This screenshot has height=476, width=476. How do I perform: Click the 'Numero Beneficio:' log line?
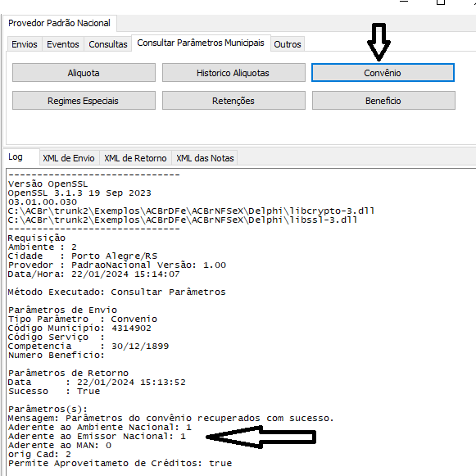pyautogui.click(x=57, y=356)
